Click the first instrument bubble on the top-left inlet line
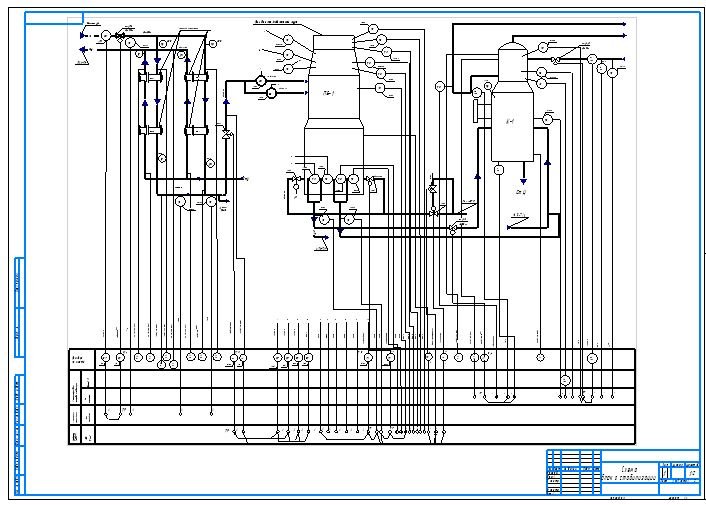This screenshot has height=505, width=706. pos(105,36)
